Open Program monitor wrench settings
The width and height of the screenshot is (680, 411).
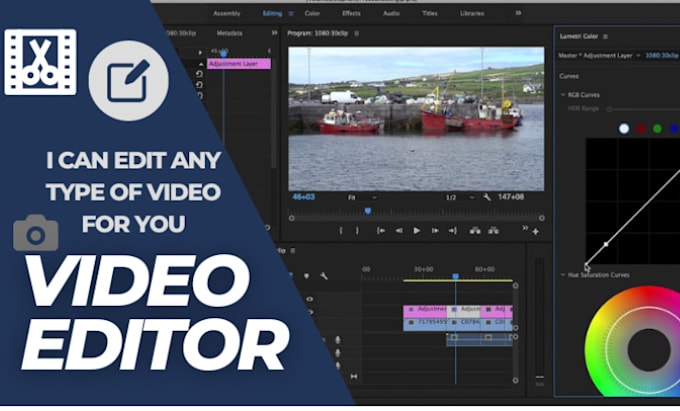(x=487, y=197)
